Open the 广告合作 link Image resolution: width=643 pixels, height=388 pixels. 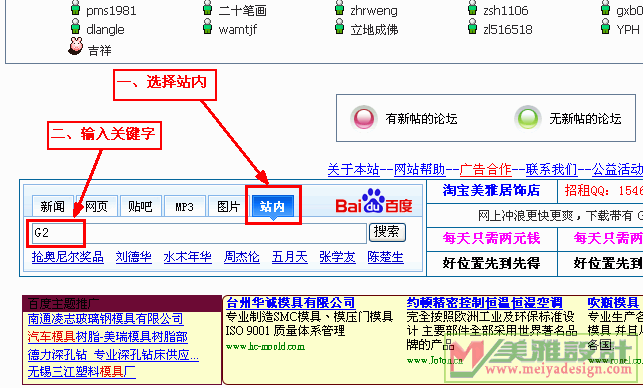click(486, 169)
